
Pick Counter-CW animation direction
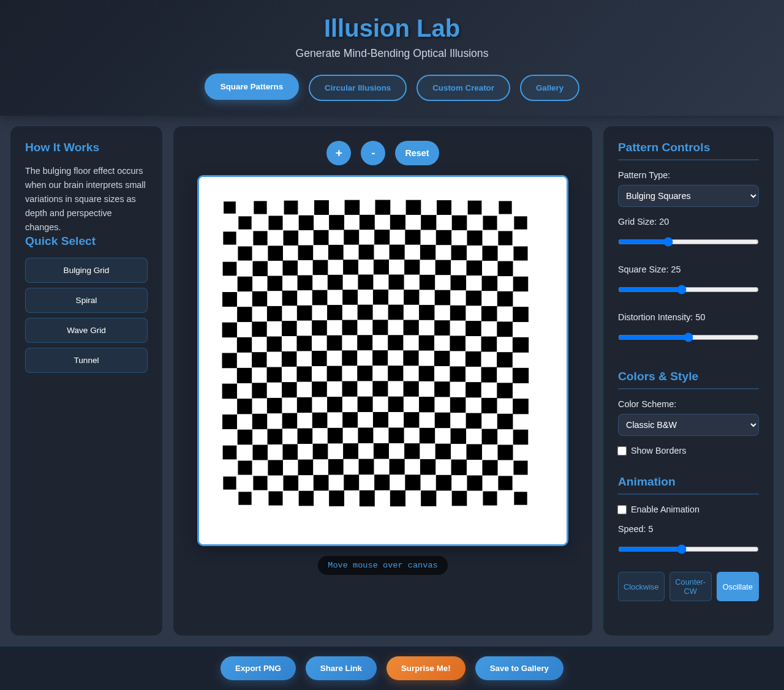[690, 587]
